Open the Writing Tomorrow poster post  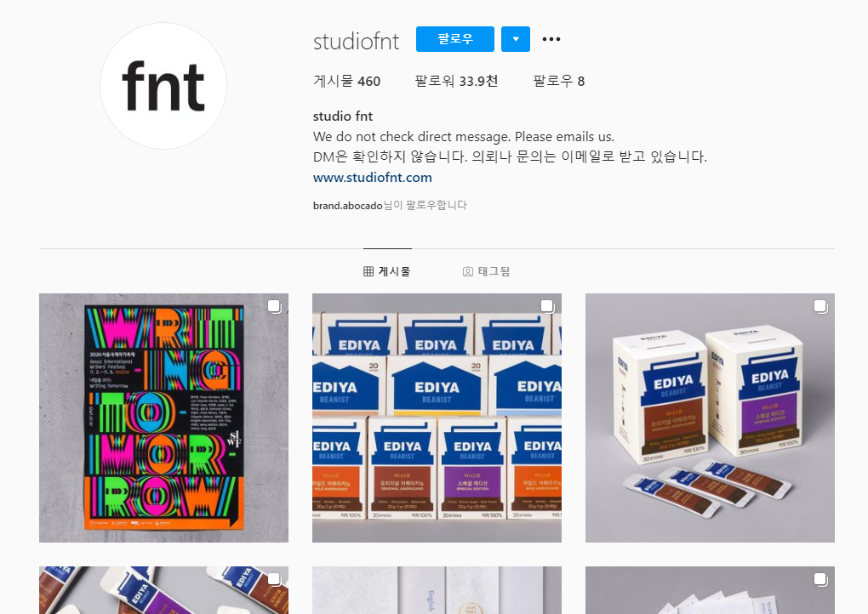[x=164, y=418]
